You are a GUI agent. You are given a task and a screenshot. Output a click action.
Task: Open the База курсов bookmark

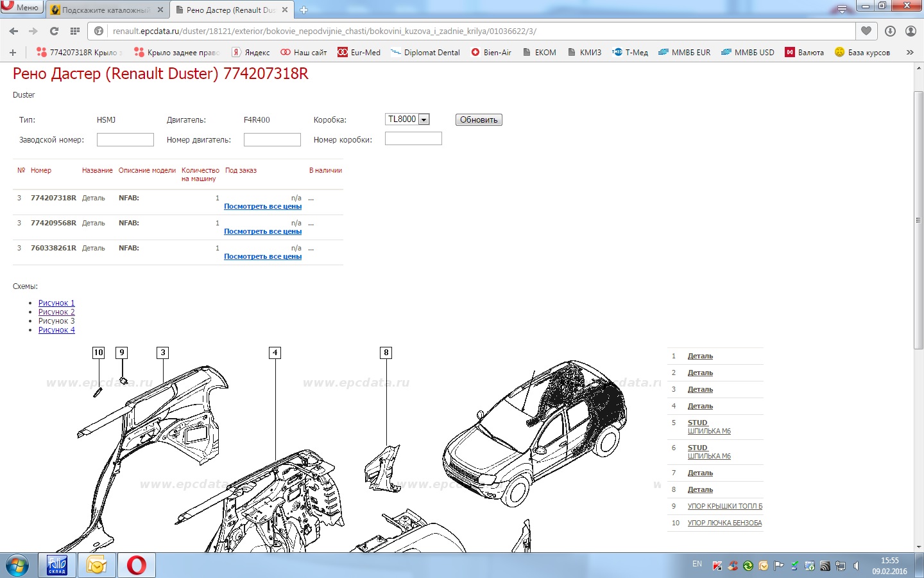point(862,52)
